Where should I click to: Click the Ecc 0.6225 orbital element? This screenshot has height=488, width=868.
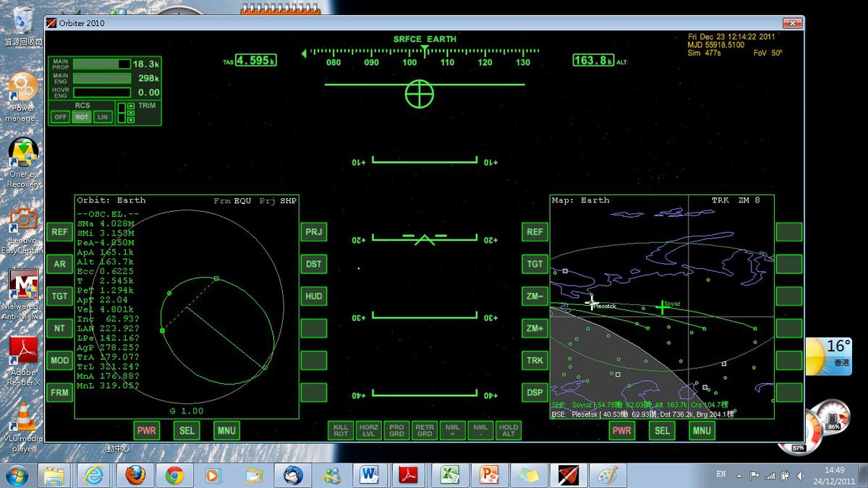pyautogui.click(x=107, y=270)
